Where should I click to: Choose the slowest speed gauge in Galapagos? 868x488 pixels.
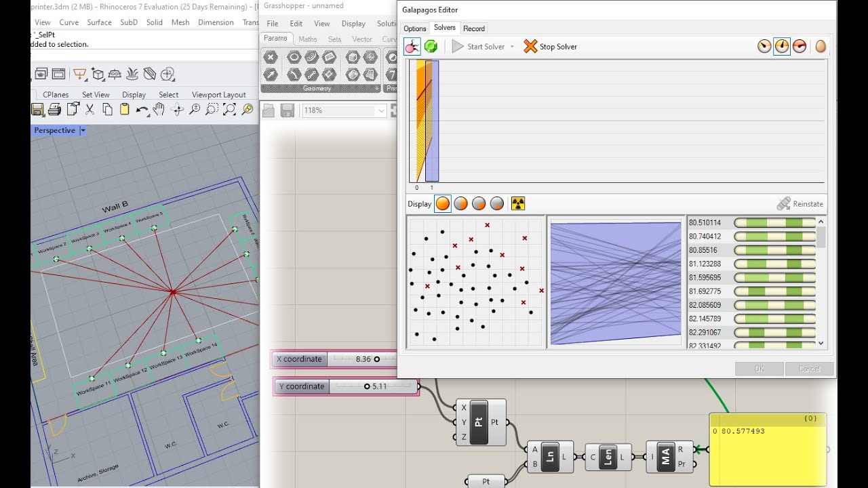pyautogui.click(x=764, y=46)
